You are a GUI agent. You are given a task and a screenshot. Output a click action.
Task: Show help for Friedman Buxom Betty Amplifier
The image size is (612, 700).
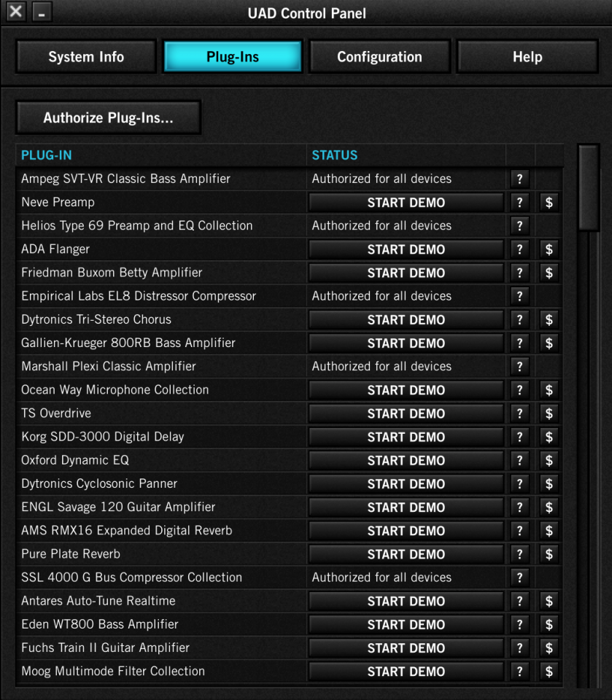pos(519,273)
